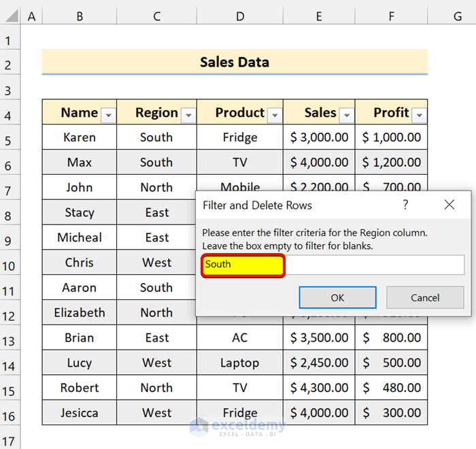Select column F header
This screenshot has height=449, width=476.
click(391, 16)
